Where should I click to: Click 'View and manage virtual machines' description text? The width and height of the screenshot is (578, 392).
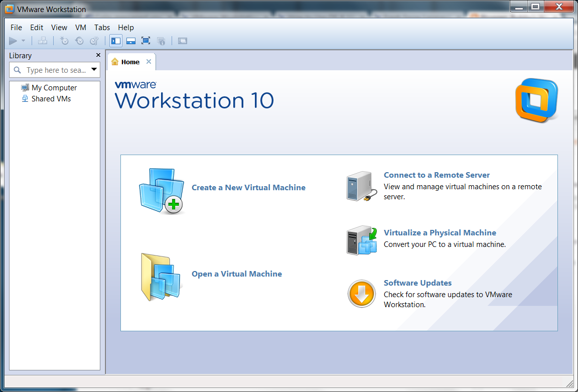point(463,192)
